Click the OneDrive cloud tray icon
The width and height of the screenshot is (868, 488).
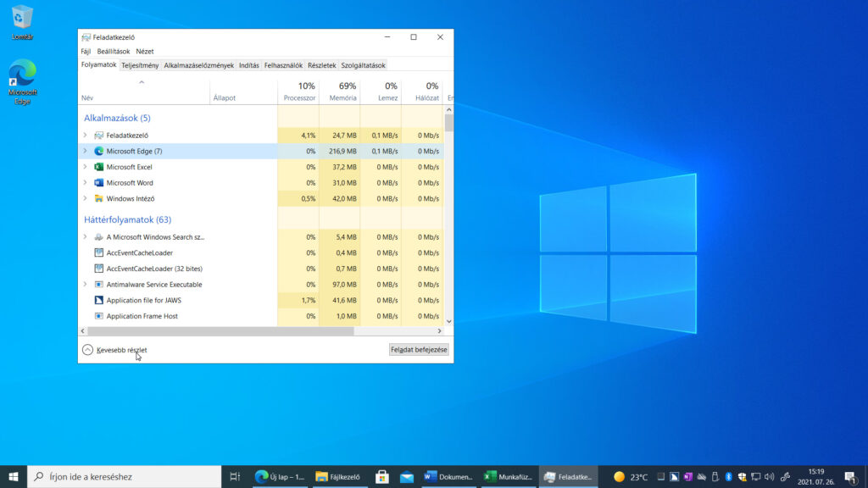point(701,476)
